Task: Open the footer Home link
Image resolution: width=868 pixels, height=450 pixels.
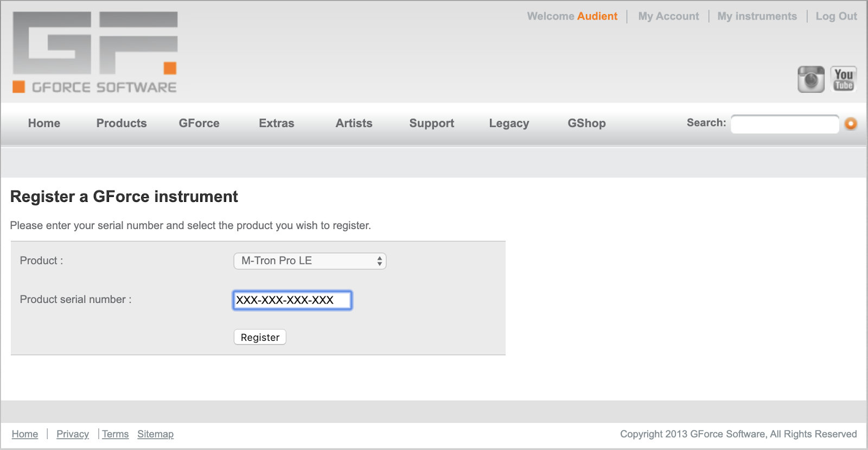Action: coord(25,434)
